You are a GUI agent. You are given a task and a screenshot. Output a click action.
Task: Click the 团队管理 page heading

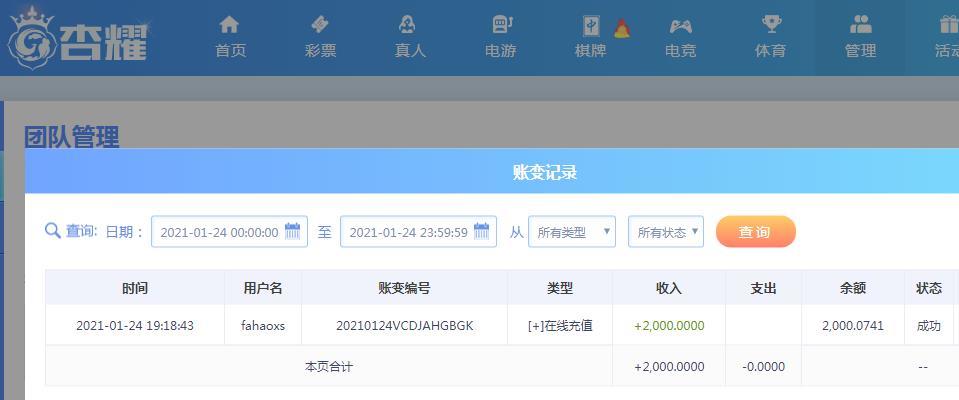[x=72, y=136]
